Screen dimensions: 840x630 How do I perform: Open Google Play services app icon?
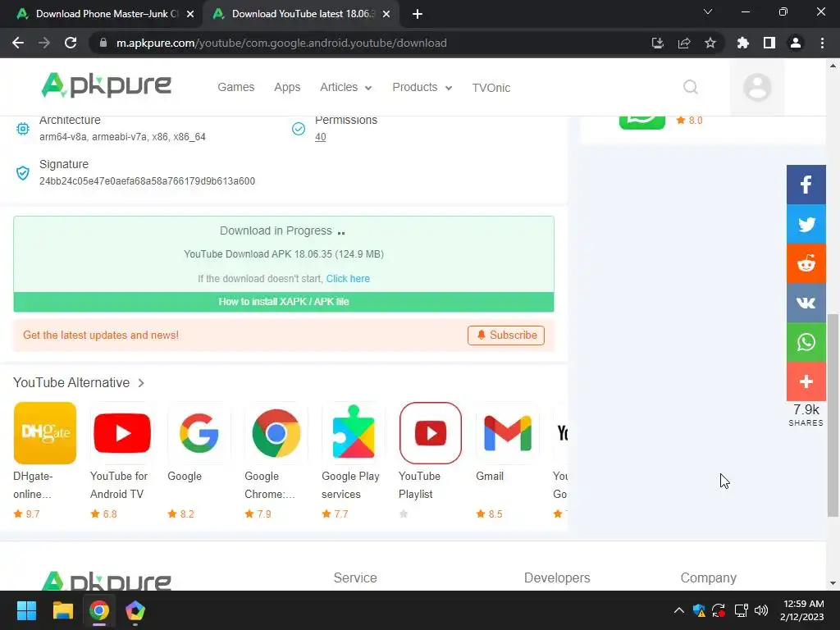tap(353, 433)
